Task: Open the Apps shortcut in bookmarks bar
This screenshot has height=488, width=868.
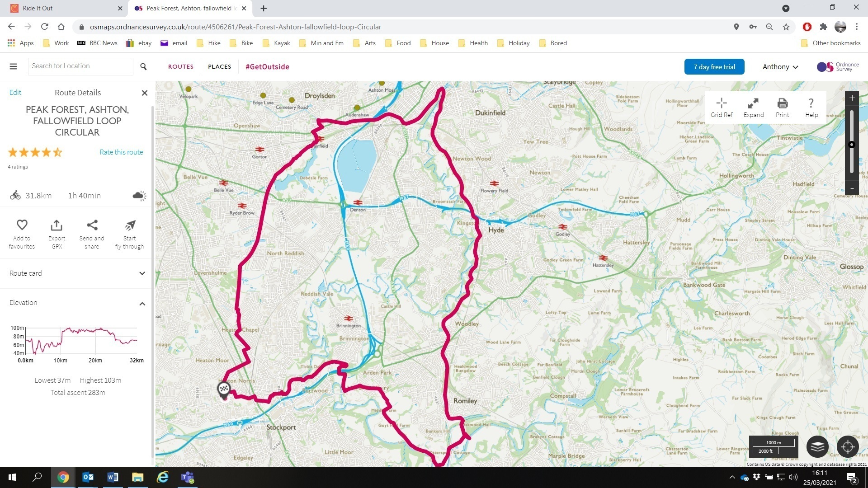Action: pyautogui.click(x=21, y=43)
